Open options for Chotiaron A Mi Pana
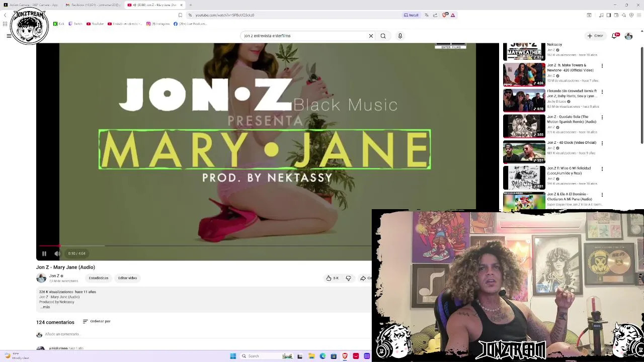The image size is (644, 362). [602, 195]
